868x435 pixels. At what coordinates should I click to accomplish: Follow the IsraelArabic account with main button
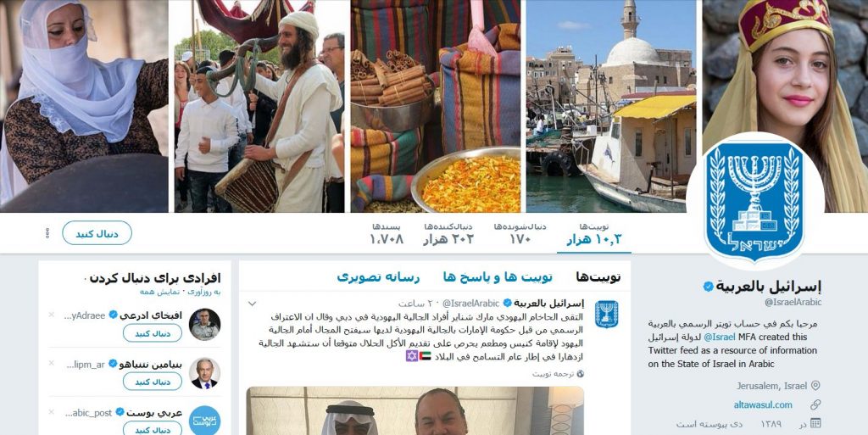click(97, 233)
